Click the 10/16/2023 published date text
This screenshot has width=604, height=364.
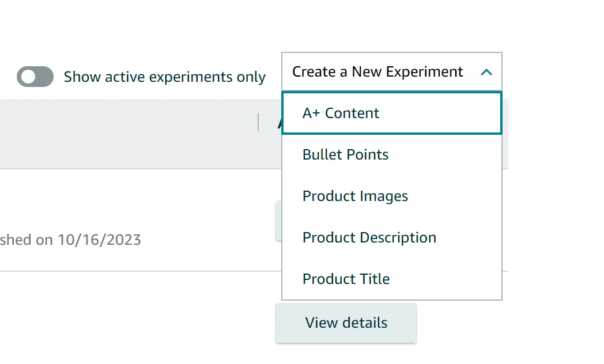click(99, 240)
